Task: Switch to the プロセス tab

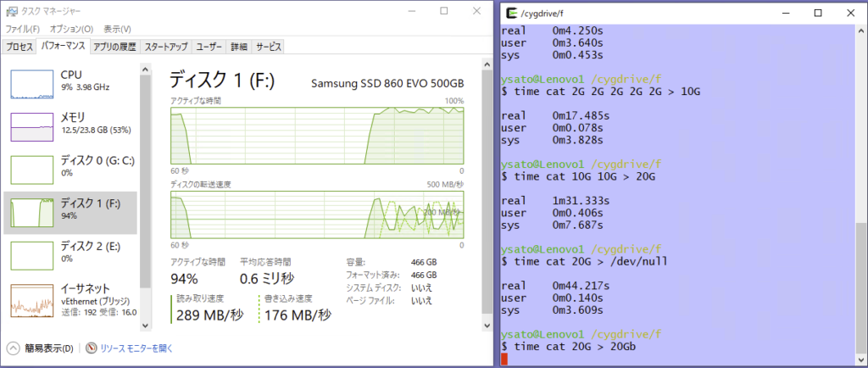Action: click(20, 46)
